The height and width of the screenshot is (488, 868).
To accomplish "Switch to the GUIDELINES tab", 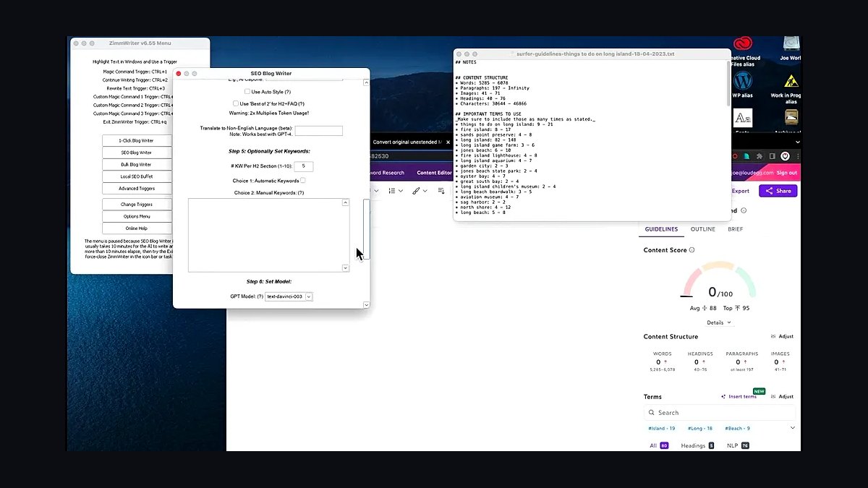I will click(661, 229).
